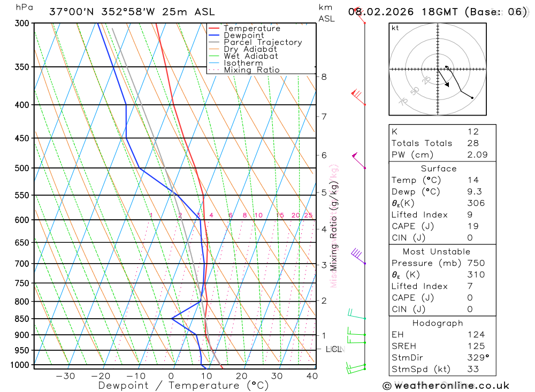Click the StmDir value 329°
Image resolution: width=535 pixels, height=392 pixels.
pyautogui.click(x=478, y=358)
